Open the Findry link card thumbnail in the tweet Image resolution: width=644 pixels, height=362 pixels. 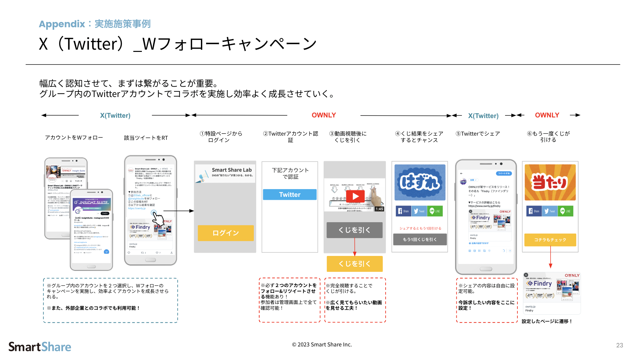tap(490, 221)
